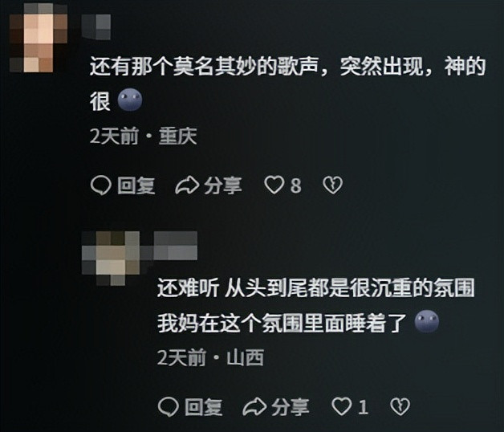Click the reply bubble icon under Chongqing comment
Viewport: 504px width, 432px height.
point(101,185)
